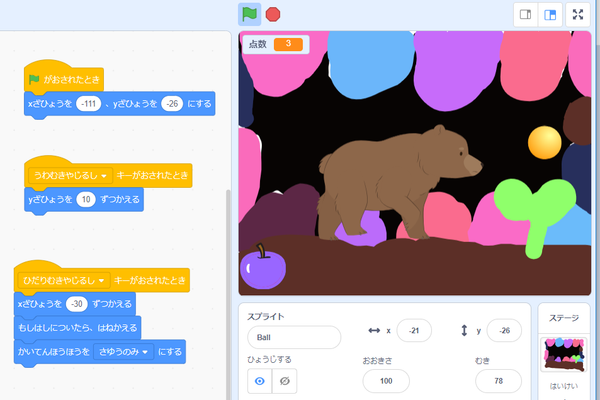Image resolution: width=600 pixels, height=400 pixels.
Task: Click the green flag hat block
Action: 64,79
